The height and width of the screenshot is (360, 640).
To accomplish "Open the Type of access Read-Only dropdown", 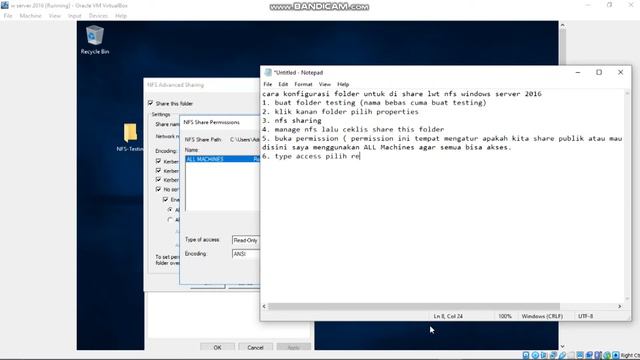I will pyautogui.click(x=246, y=240).
